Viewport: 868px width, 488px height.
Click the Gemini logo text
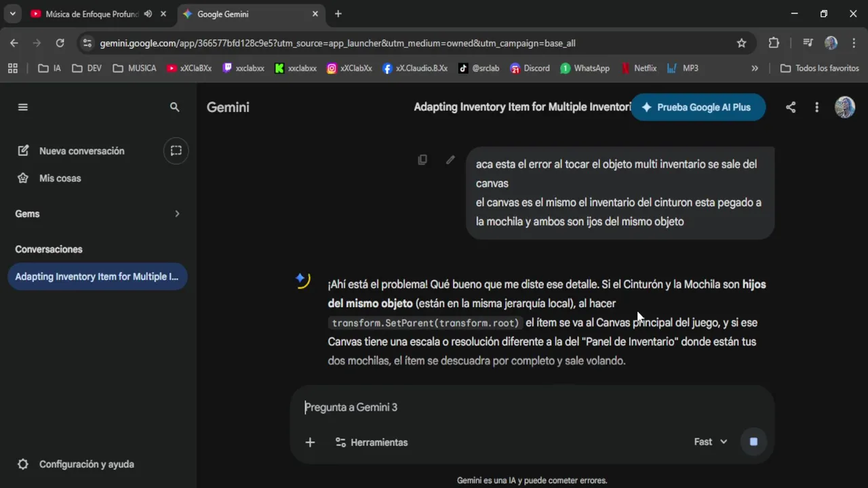228,107
